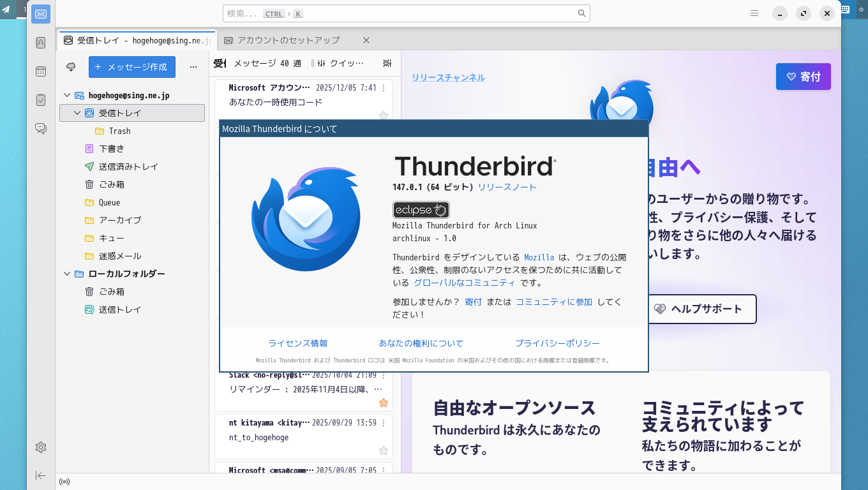
Task: Click the Mozilla link in About dialog
Action: (539, 257)
